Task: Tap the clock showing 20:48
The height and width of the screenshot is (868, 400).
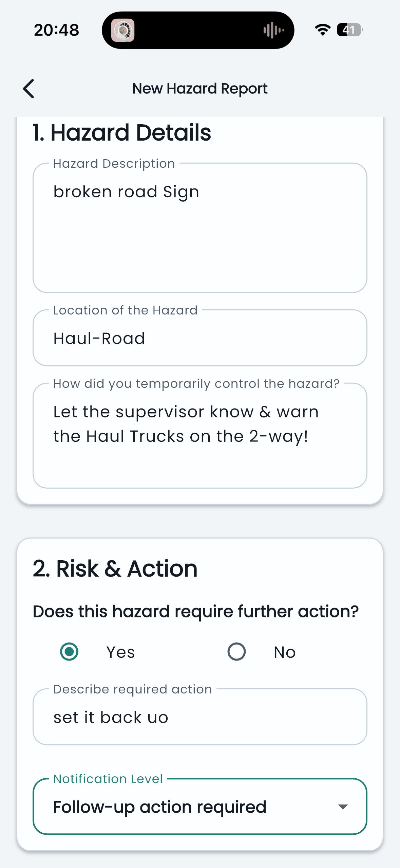Action: (x=56, y=30)
